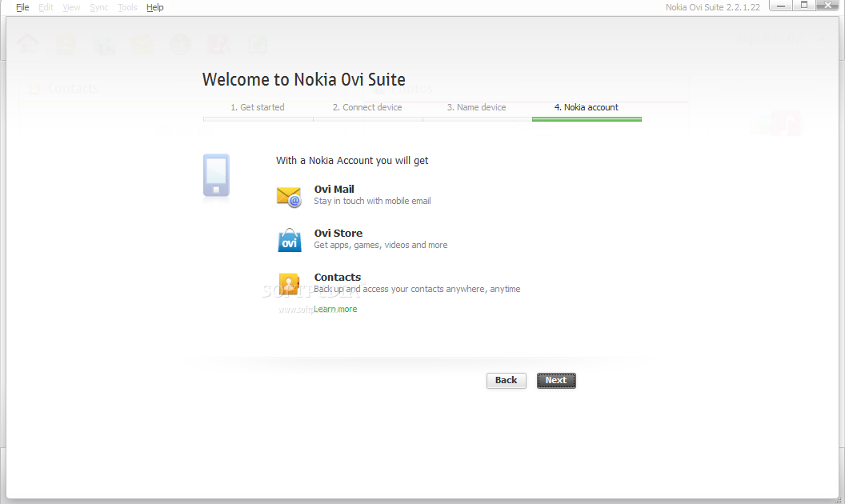
Task: Click the bold 'Contacts' heading text
Action: pos(338,277)
